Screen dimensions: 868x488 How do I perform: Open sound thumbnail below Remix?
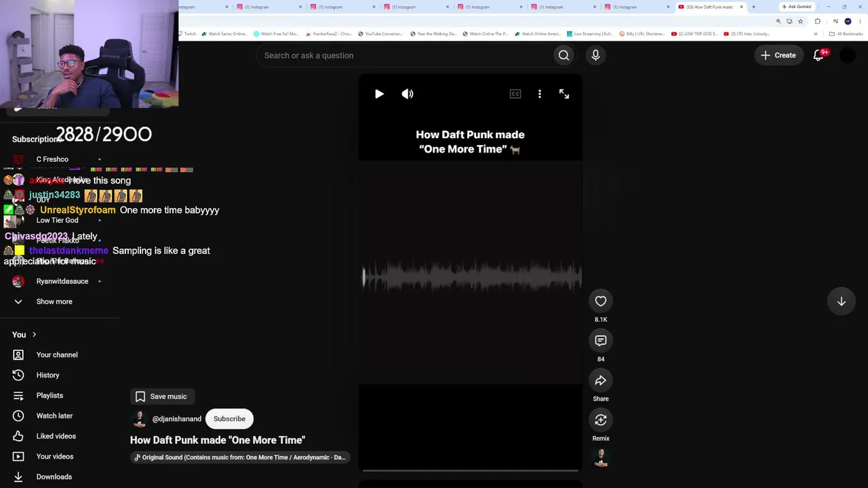601,458
